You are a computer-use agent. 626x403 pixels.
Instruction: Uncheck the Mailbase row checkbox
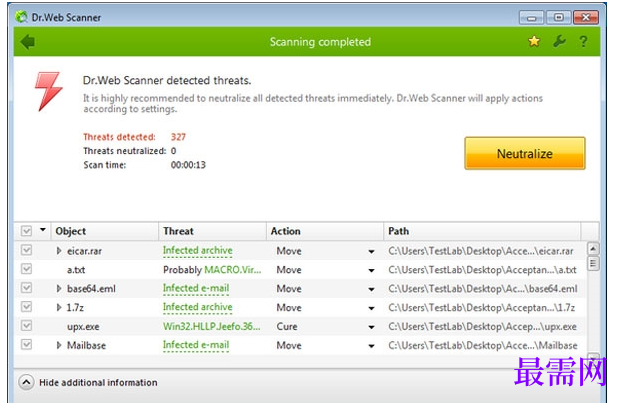click(x=26, y=344)
